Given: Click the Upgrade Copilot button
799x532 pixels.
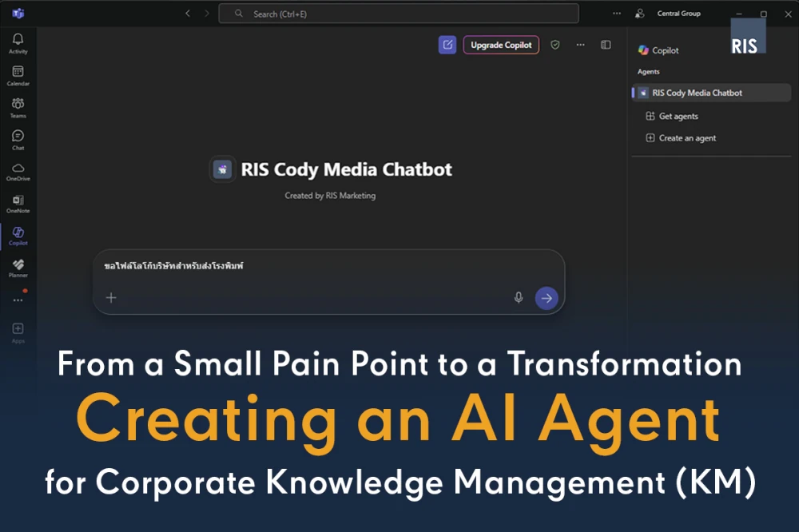Looking at the screenshot, I should [501, 45].
